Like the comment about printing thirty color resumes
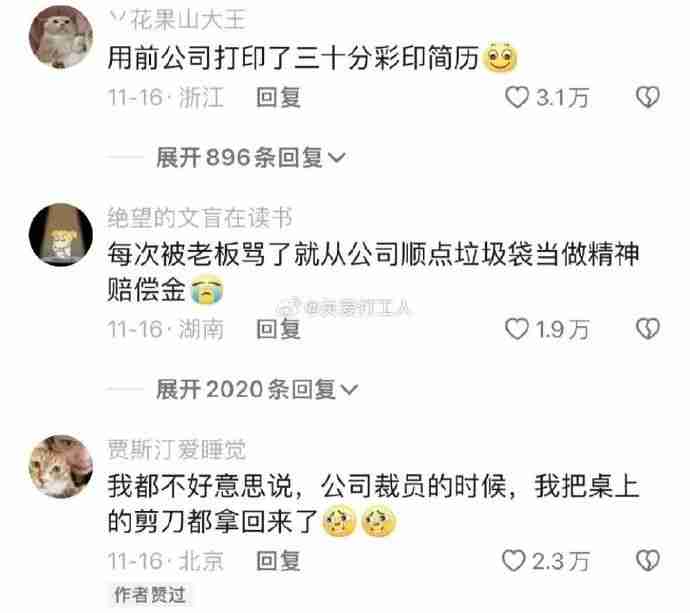 tap(517, 97)
